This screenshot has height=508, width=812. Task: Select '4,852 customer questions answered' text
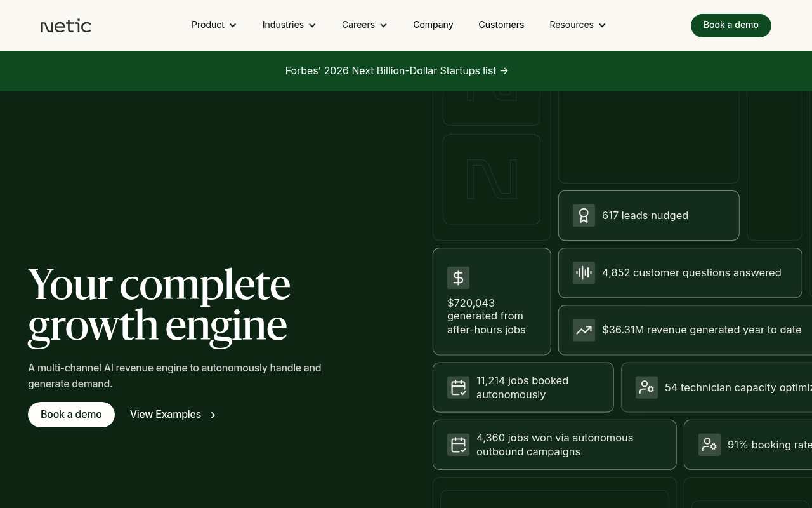click(x=691, y=272)
